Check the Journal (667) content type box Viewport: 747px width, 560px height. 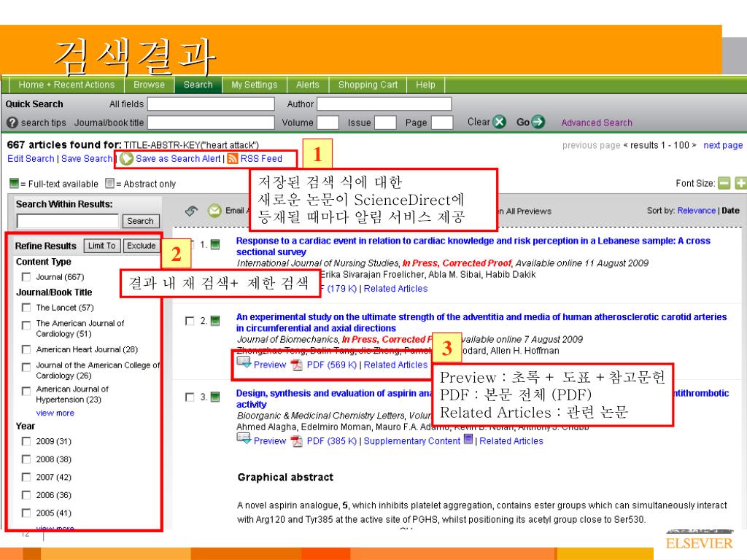(26, 276)
